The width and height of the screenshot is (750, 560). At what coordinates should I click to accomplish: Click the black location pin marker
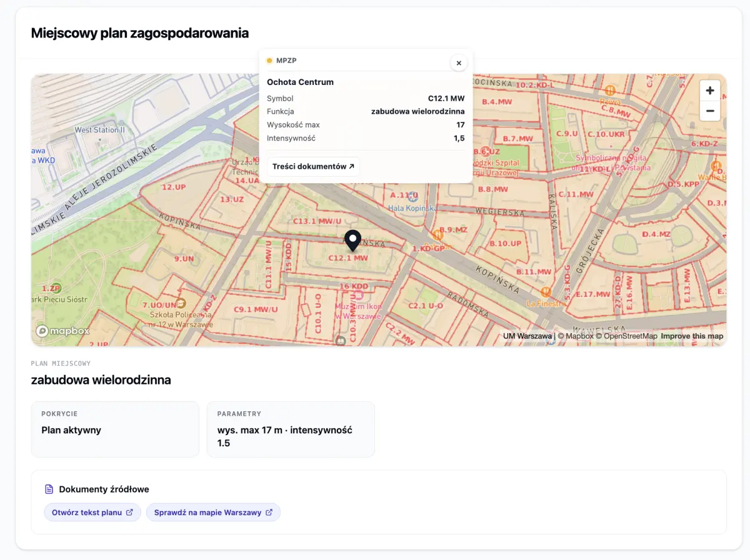point(353,241)
